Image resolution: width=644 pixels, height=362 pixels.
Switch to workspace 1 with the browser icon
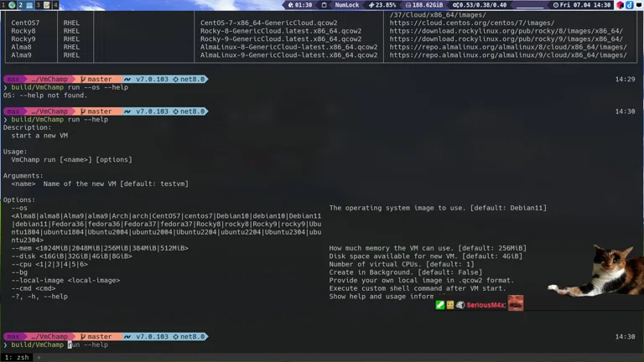pyautogui.click(x=8, y=5)
